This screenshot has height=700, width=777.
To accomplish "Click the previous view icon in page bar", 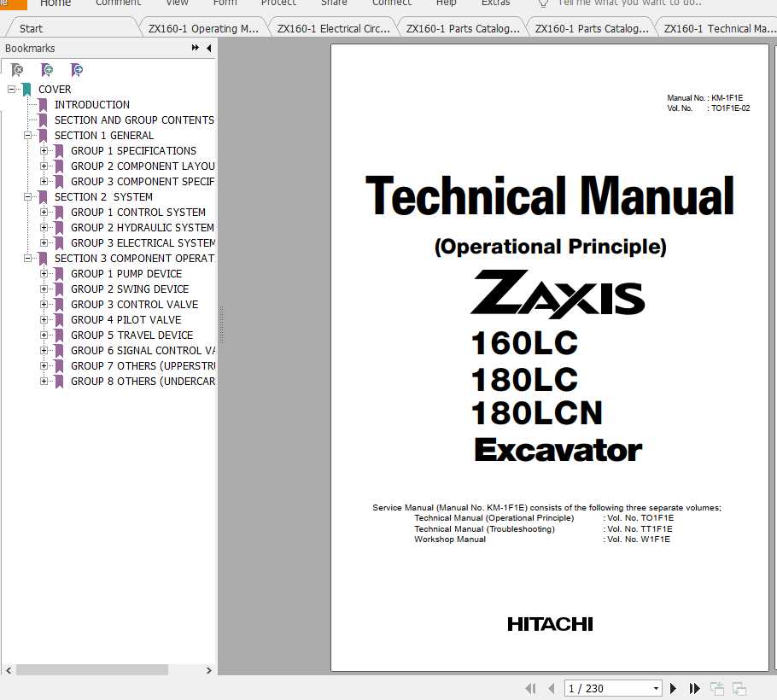I will tap(717, 688).
